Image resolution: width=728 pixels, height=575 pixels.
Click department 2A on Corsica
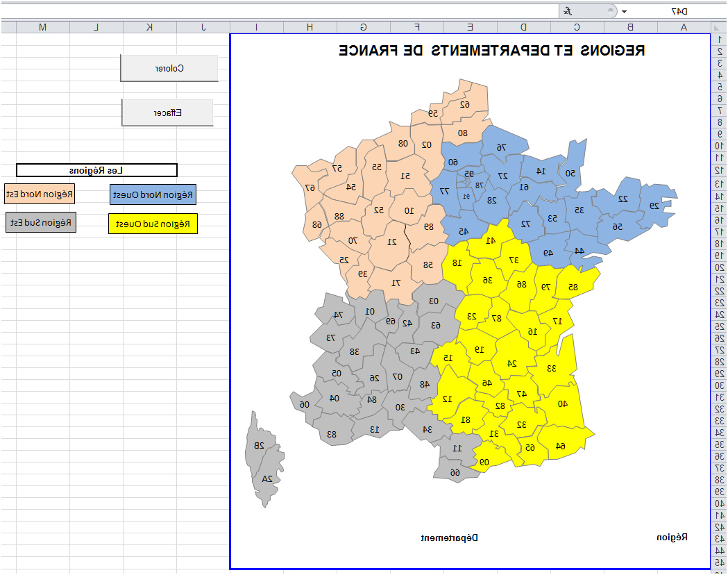(x=267, y=479)
